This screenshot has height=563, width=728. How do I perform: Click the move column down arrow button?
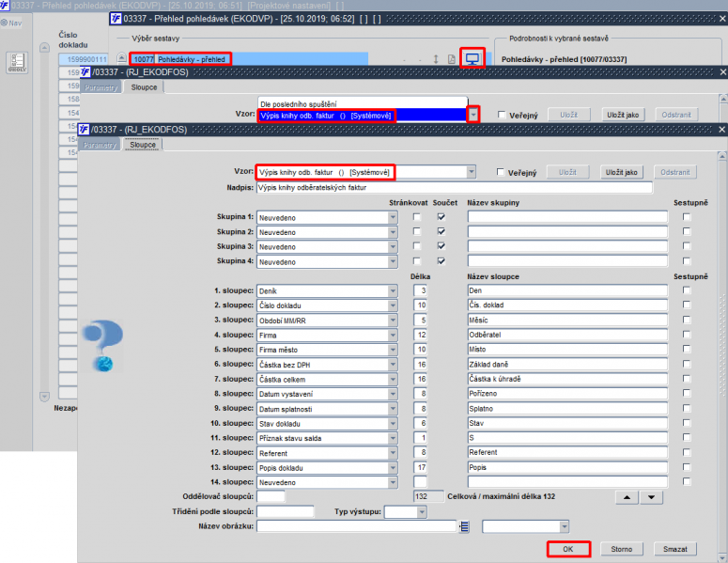click(651, 497)
